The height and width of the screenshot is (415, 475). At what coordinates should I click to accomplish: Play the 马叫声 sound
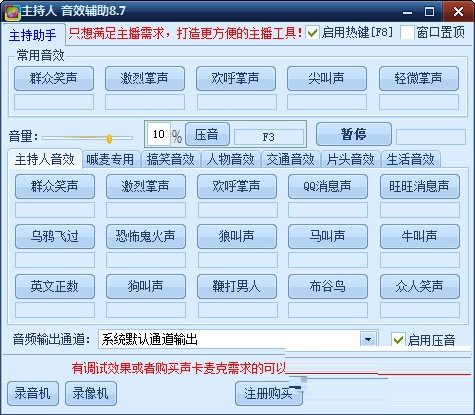(x=328, y=236)
